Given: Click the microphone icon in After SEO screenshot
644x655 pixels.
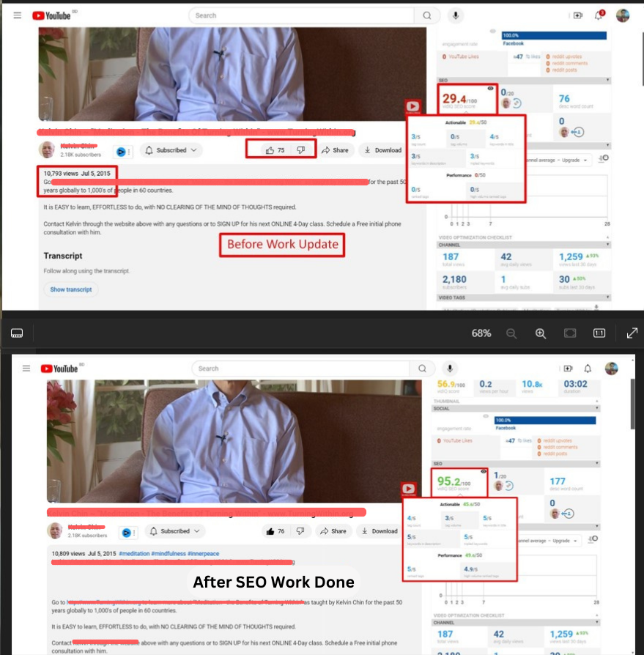Looking at the screenshot, I should point(451,369).
